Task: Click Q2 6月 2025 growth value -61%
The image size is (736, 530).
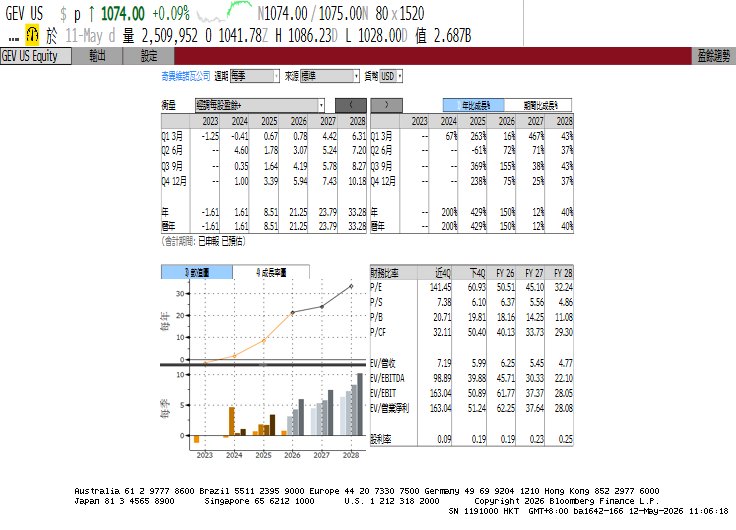Action: 478,151
